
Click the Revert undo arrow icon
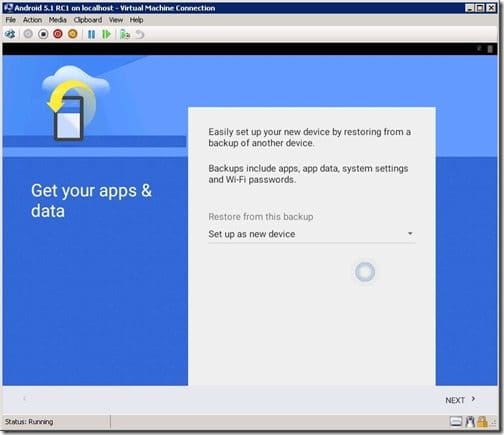tap(140, 34)
